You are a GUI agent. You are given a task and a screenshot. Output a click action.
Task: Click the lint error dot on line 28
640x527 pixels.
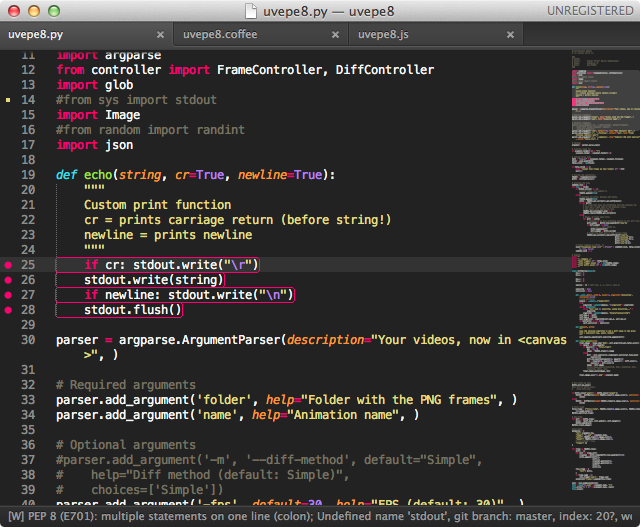(8, 310)
